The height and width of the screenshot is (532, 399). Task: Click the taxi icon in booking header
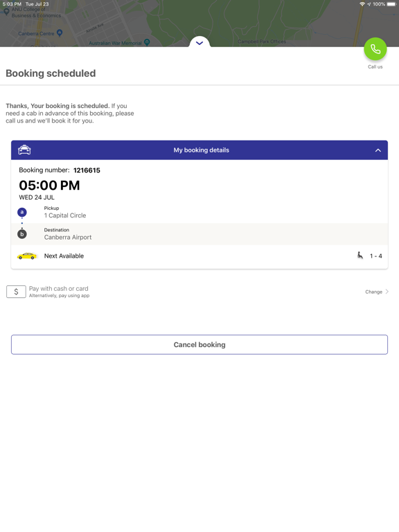pyautogui.click(x=24, y=150)
